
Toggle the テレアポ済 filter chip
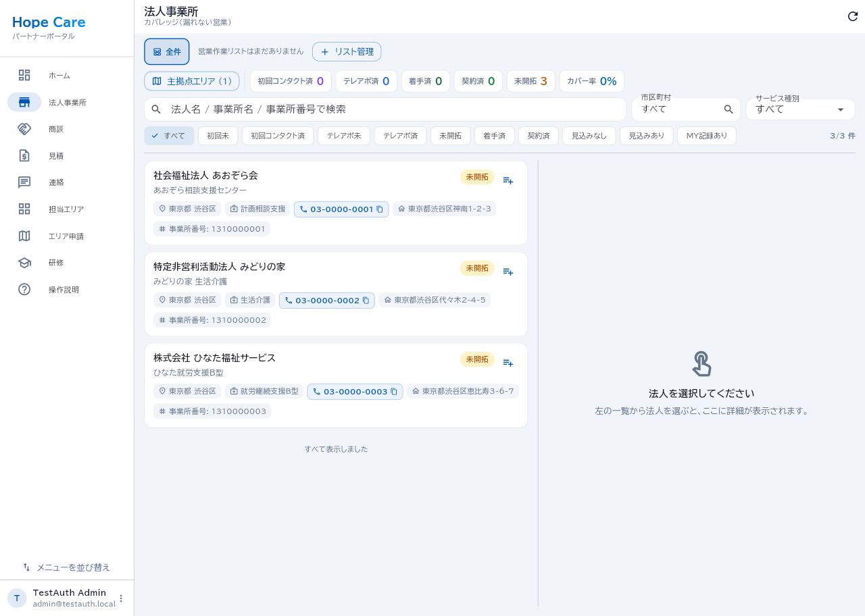click(400, 136)
